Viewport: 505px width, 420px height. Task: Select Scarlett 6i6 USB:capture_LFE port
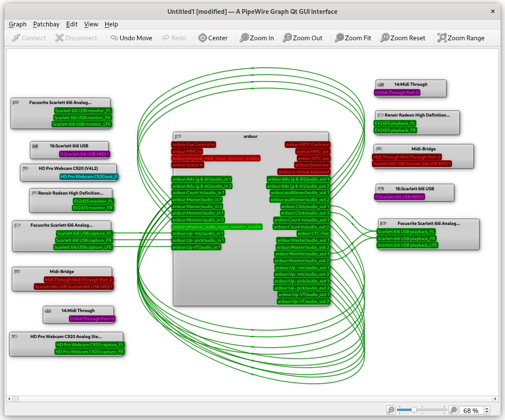(x=83, y=247)
